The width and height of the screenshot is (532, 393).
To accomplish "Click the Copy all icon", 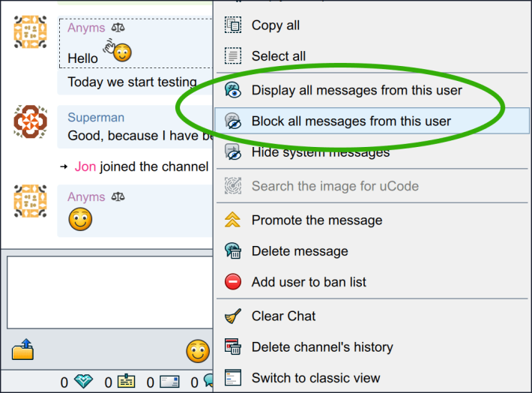I will click(x=233, y=25).
